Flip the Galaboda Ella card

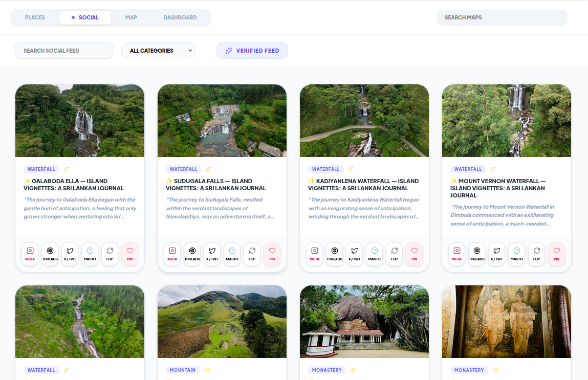[x=110, y=254]
